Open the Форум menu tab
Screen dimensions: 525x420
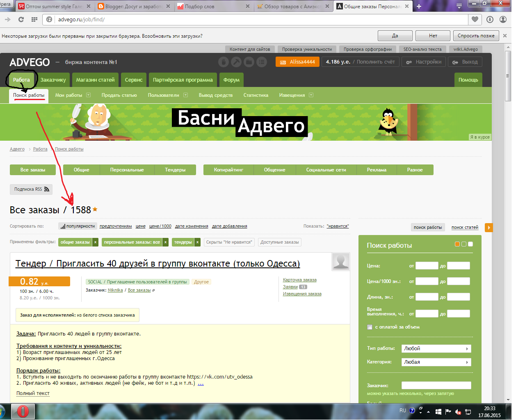tap(231, 80)
